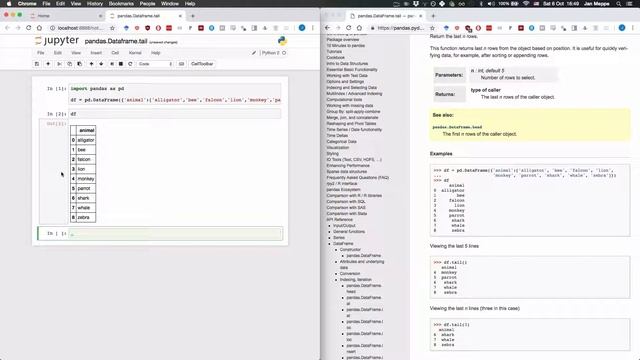Open Working with missing data sidebar link
The image size is (640, 360).
click(349, 106)
